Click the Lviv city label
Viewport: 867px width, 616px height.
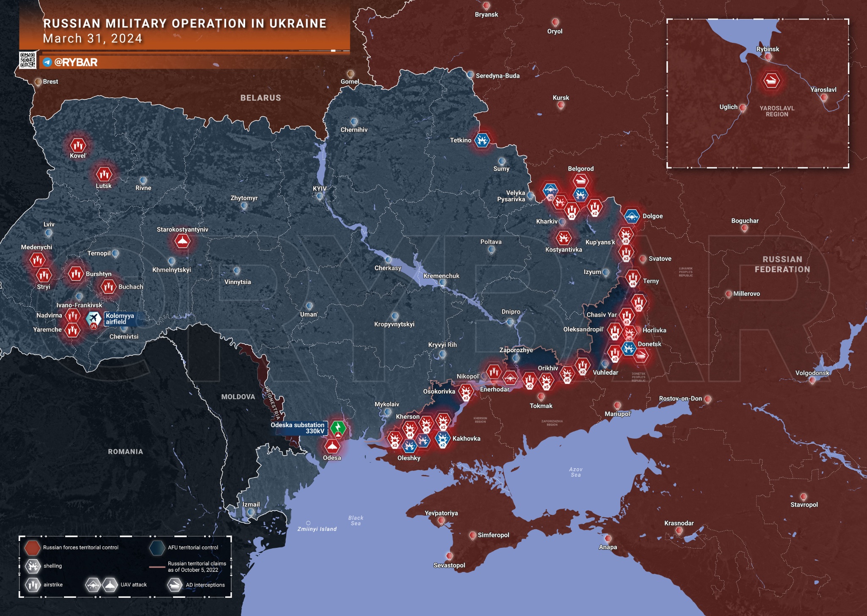[x=49, y=224]
